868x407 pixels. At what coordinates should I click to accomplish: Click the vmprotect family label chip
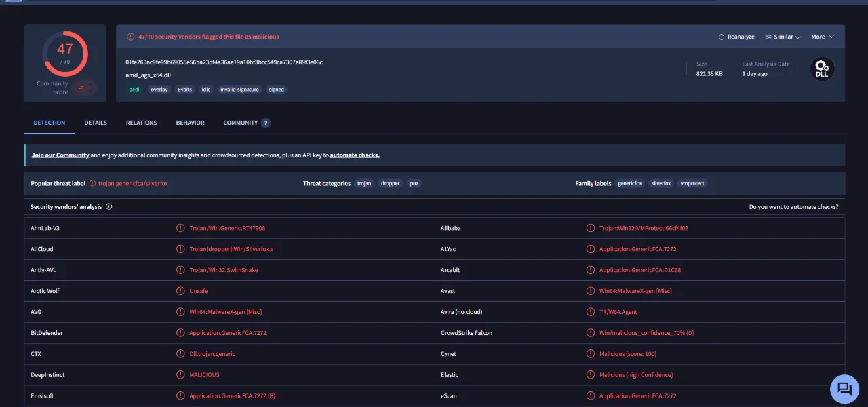coord(692,184)
